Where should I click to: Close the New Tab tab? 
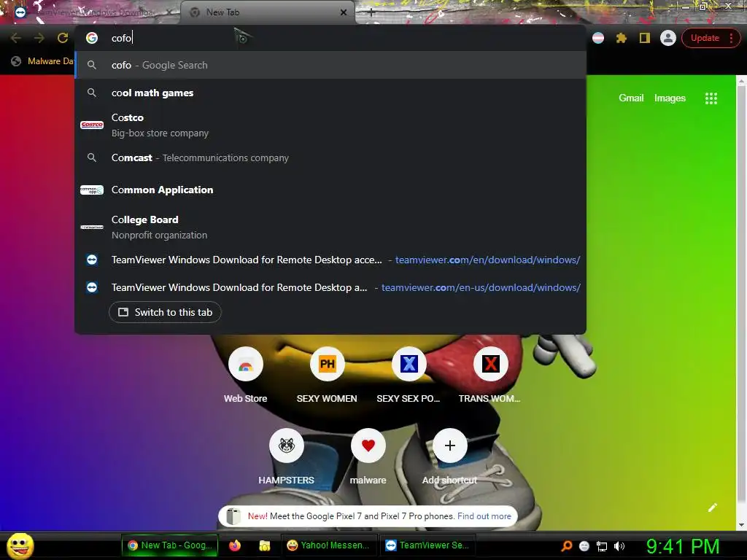[344, 12]
